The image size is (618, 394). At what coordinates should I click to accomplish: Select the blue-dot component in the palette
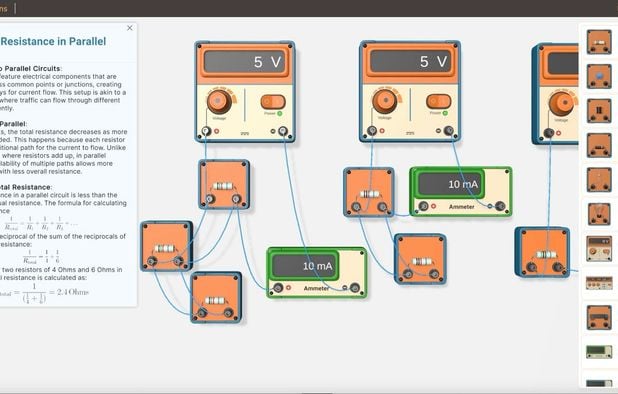(x=599, y=76)
